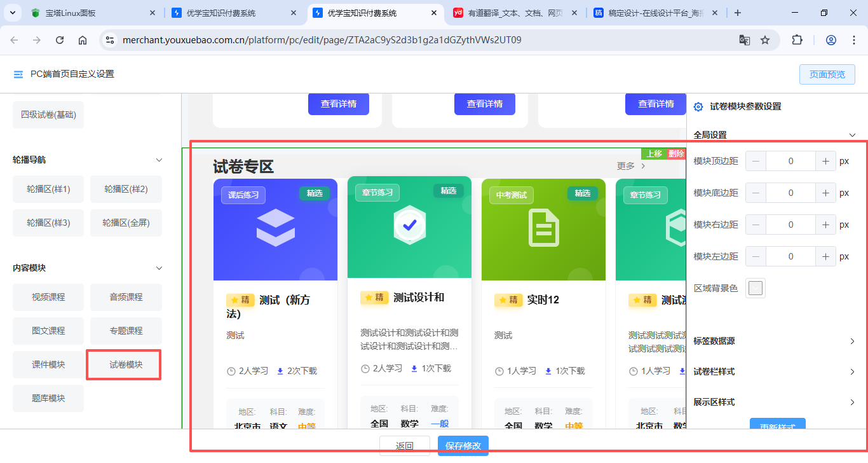Go to browser home page icon
This screenshot has height=463, width=868.
[83, 40]
